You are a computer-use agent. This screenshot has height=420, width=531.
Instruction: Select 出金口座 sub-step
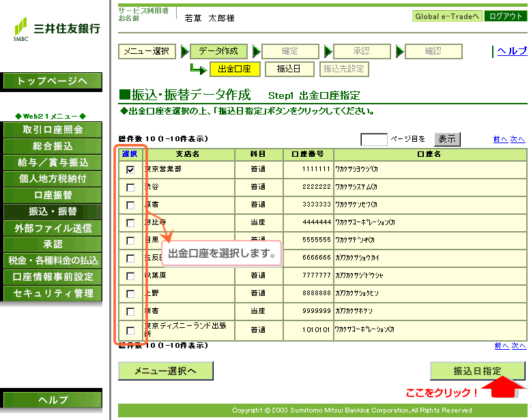pos(235,69)
